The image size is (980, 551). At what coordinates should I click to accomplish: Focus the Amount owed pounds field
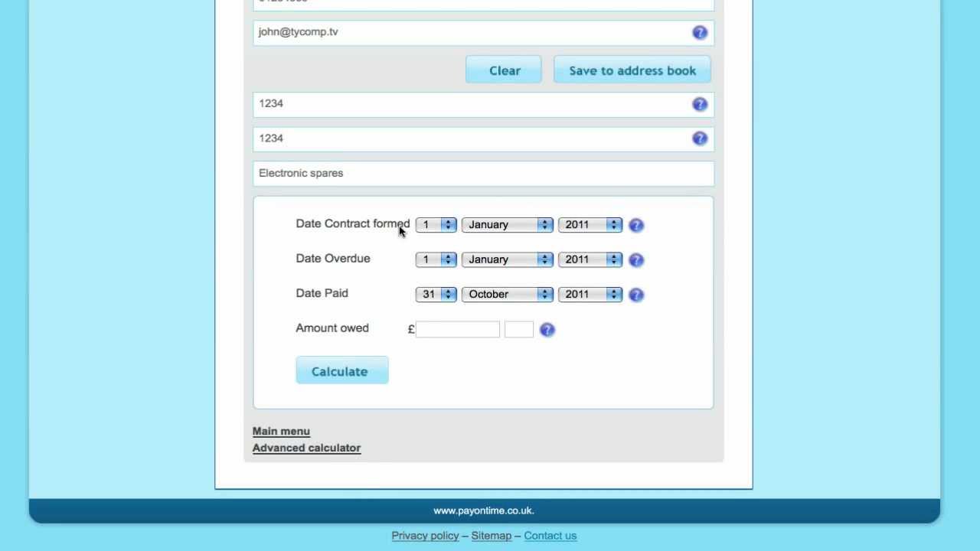click(458, 329)
